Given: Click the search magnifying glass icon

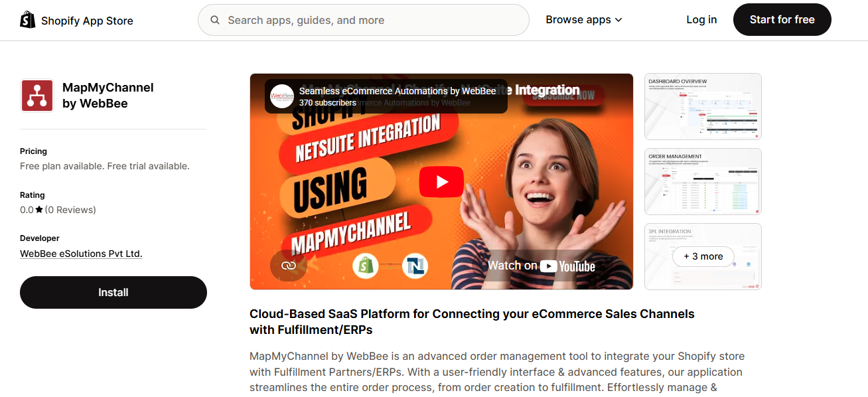Looking at the screenshot, I should (x=214, y=20).
